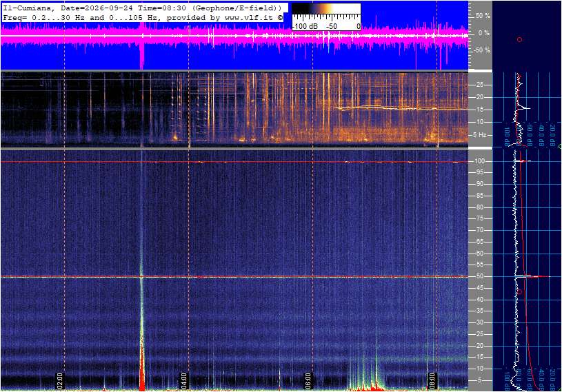Click the '95' E-field frequency label
This screenshot has height=392, width=562.
point(479,172)
